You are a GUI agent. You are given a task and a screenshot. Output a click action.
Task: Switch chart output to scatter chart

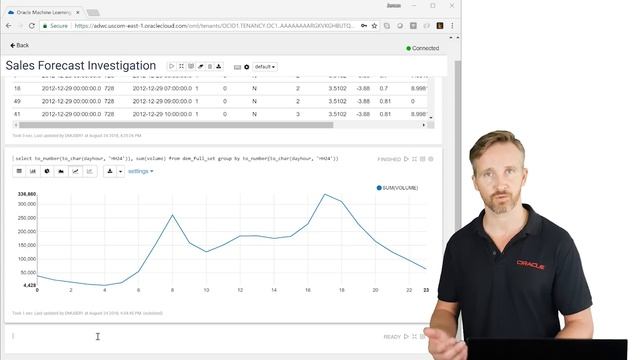[x=89, y=171]
